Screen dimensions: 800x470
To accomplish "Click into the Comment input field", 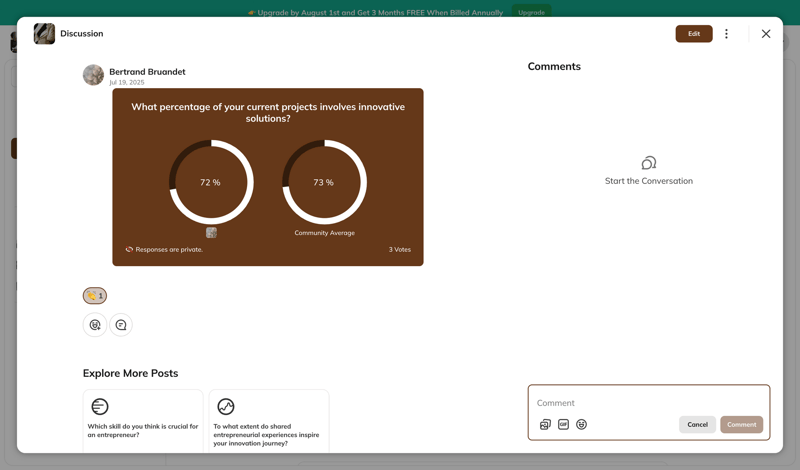I will pos(648,403).
